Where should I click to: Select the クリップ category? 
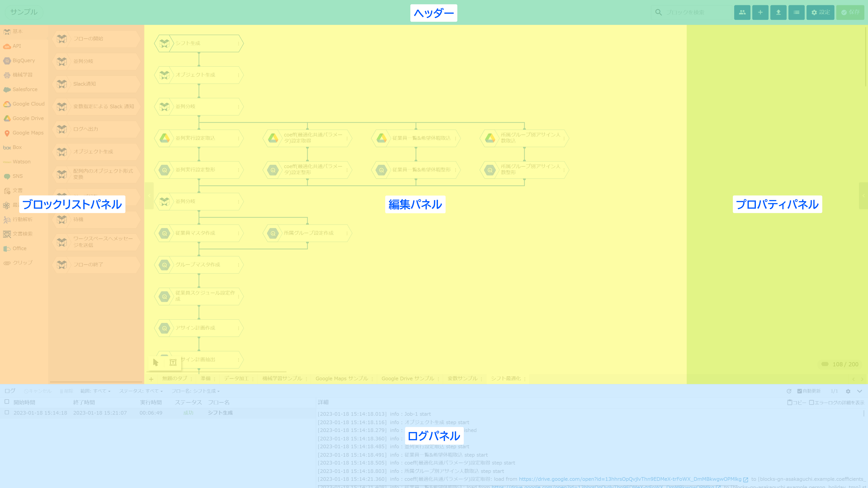[x=24, y=263]
